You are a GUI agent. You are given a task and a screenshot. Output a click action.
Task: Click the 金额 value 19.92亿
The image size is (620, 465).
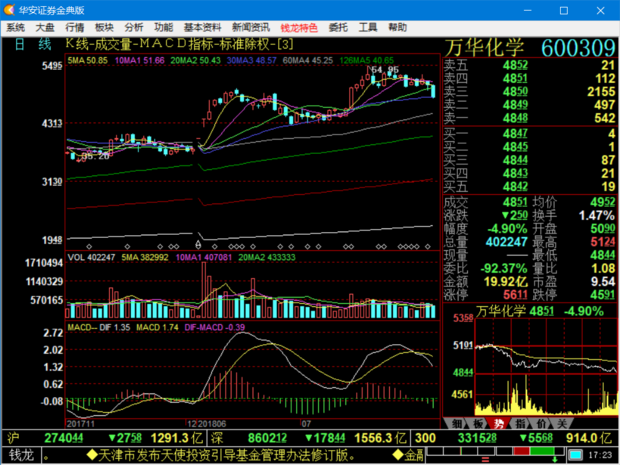pos(506,282)
